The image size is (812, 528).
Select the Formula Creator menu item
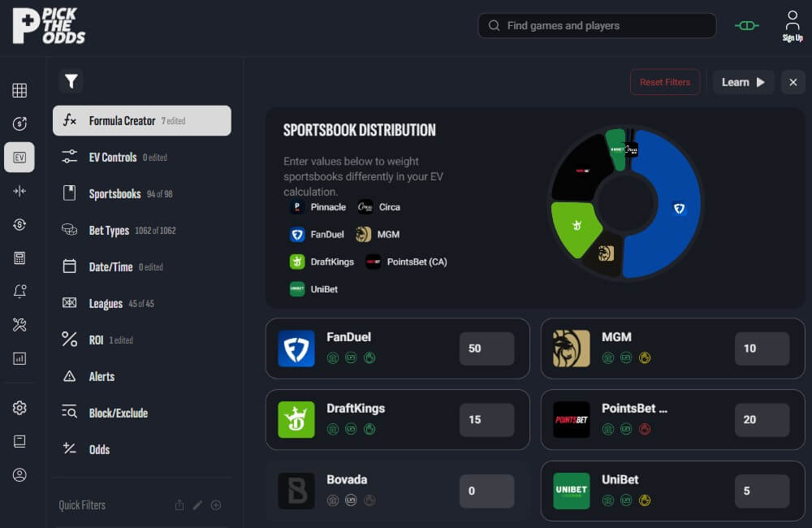(x=141, y=121)
